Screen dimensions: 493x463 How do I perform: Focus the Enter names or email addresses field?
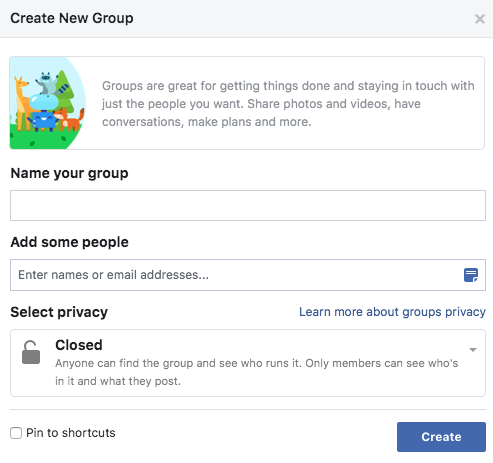[x=248, y=275]
